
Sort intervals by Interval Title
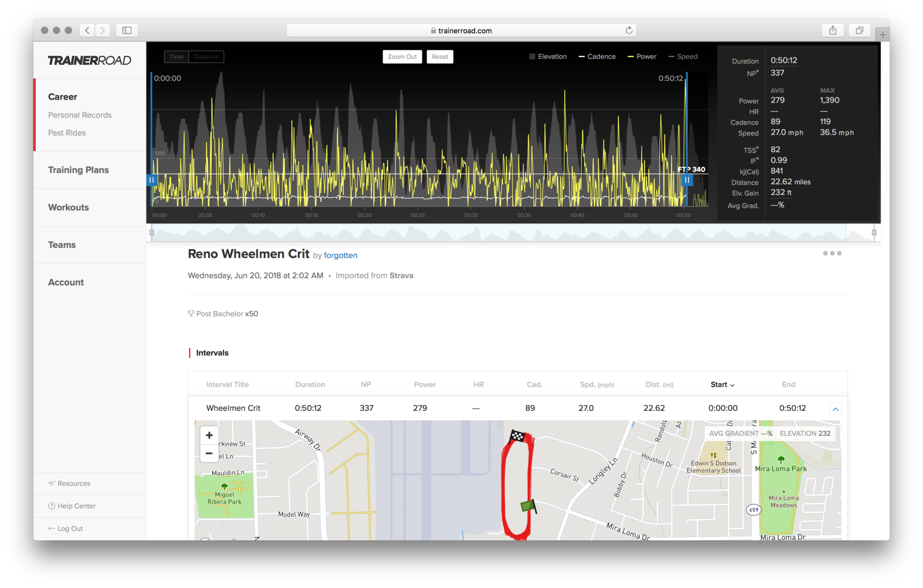pyautogui.click(x=227, y=384)
